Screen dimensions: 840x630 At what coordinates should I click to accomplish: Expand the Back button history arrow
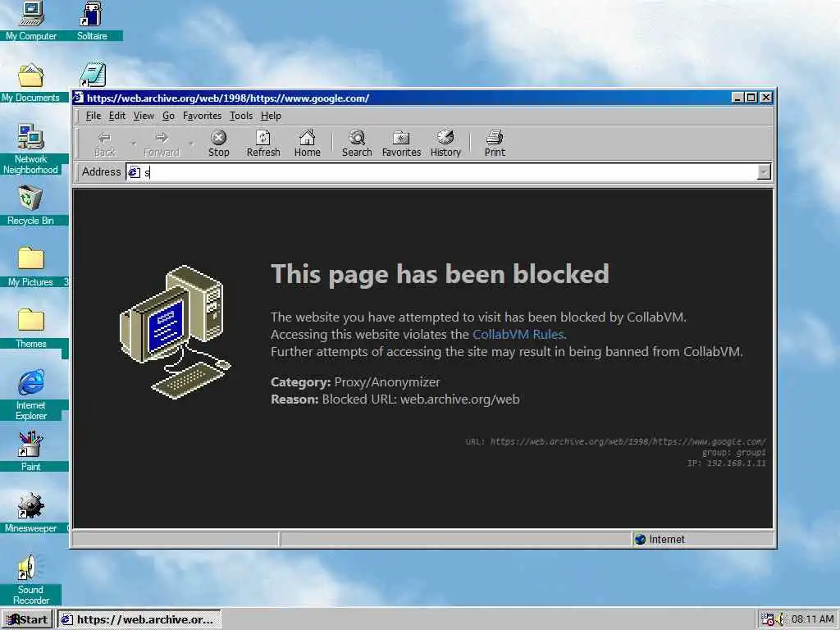point(134,144)
